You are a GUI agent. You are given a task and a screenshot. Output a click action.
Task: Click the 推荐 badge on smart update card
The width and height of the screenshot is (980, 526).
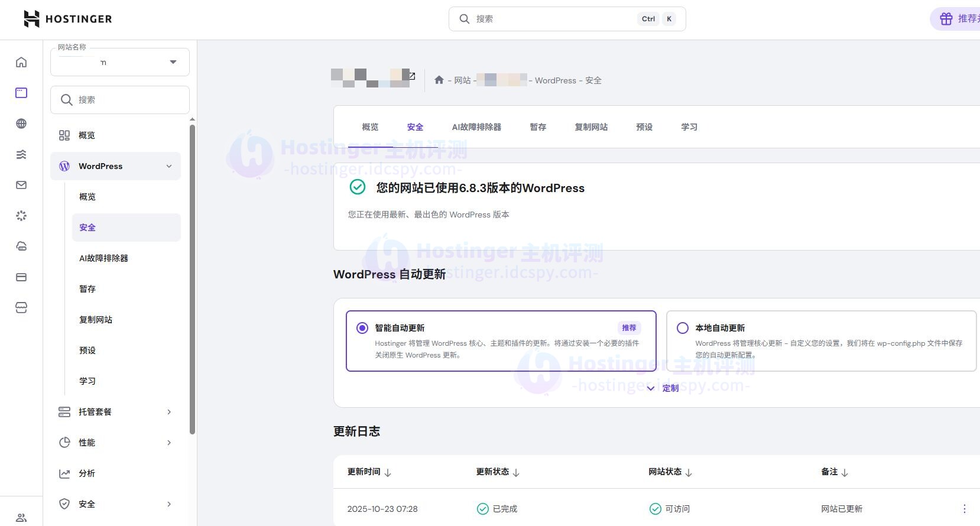pos(629,327)
